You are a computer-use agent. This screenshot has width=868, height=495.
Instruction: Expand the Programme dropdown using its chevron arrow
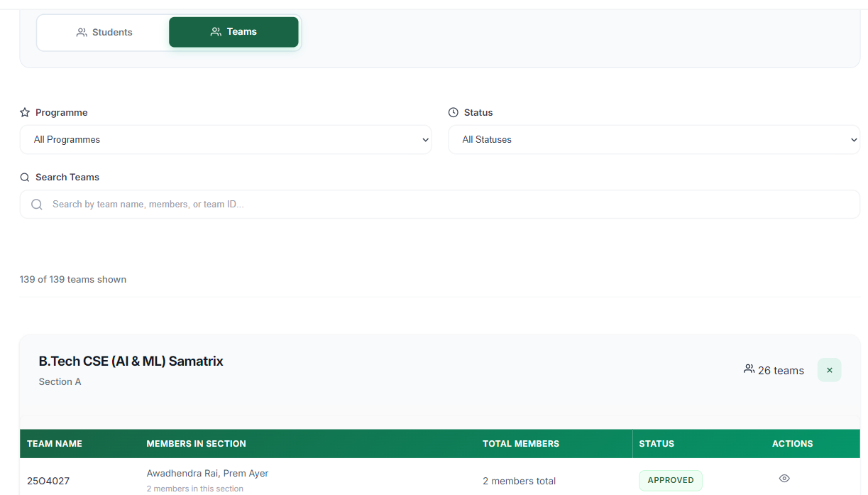[x=425, y=140]
